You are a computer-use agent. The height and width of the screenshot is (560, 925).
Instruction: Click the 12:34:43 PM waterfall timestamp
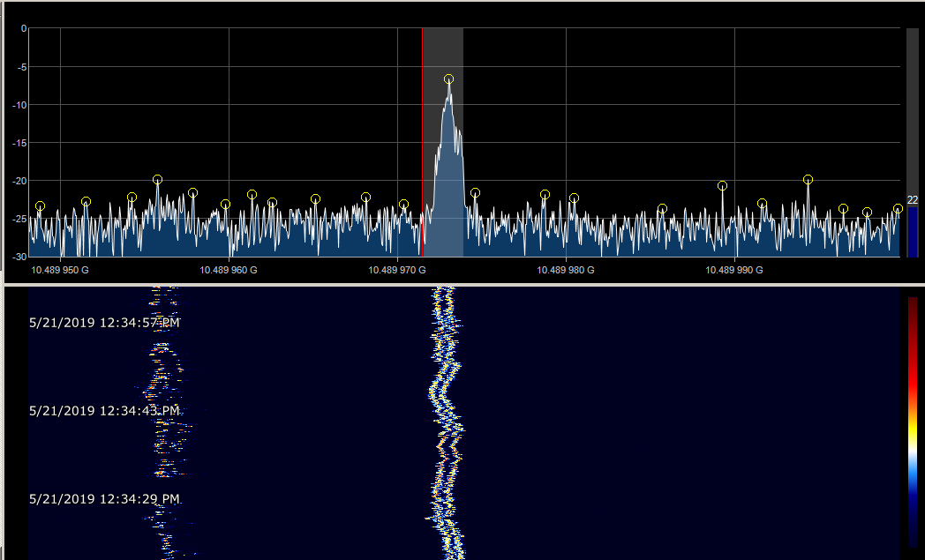click(x=104, y=411)
